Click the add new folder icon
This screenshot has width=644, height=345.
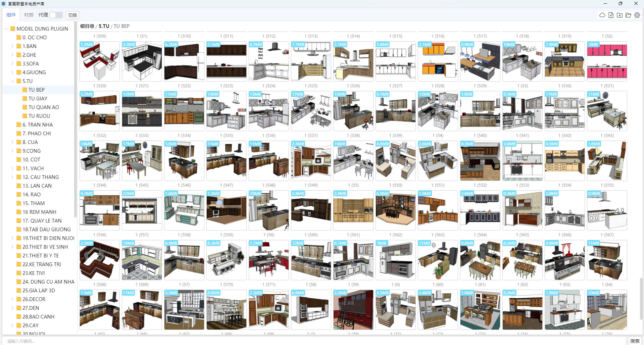620,15
